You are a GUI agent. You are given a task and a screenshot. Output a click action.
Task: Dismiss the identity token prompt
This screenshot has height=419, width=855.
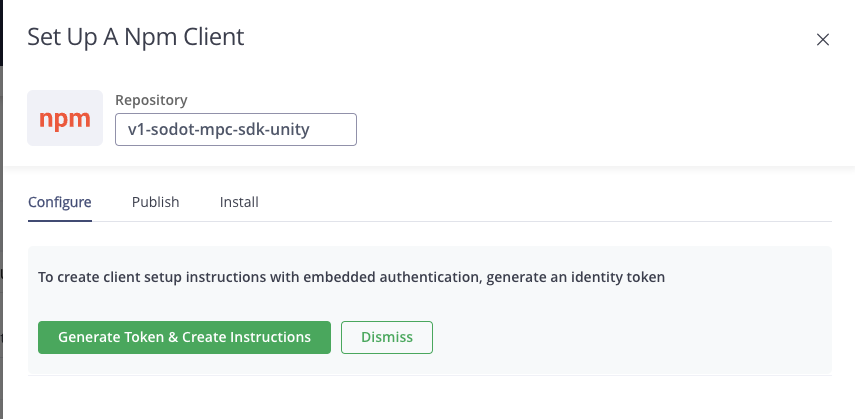387,337
